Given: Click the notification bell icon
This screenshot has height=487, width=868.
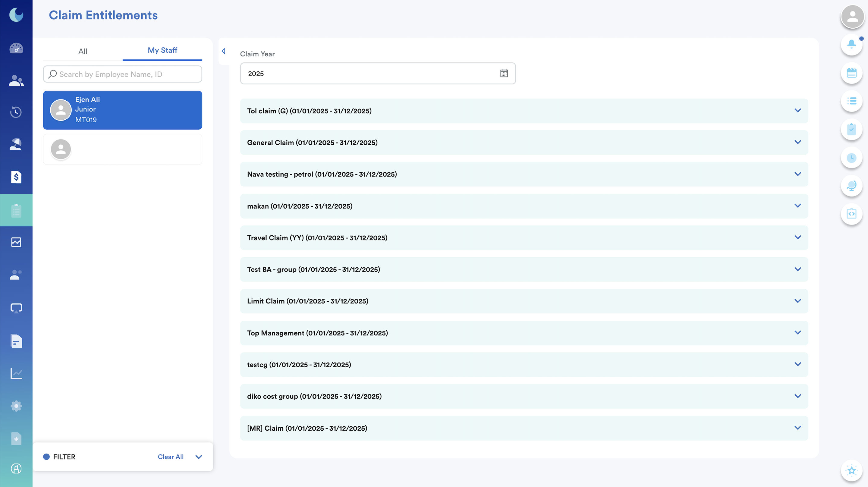Looking at the screenshot, I should pos(851,44).
